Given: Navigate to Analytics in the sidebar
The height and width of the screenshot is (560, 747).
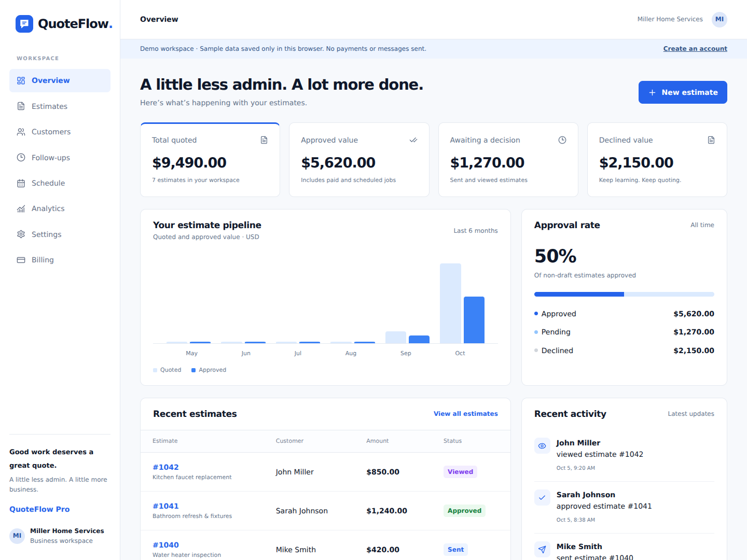Looking at the screenshot, I should click(60, 208).
